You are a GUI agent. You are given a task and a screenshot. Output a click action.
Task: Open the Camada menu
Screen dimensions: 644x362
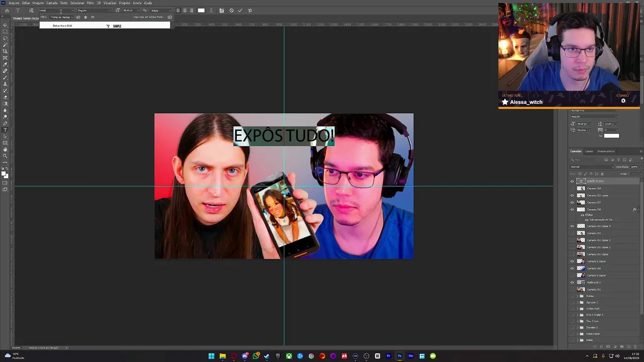52,3
